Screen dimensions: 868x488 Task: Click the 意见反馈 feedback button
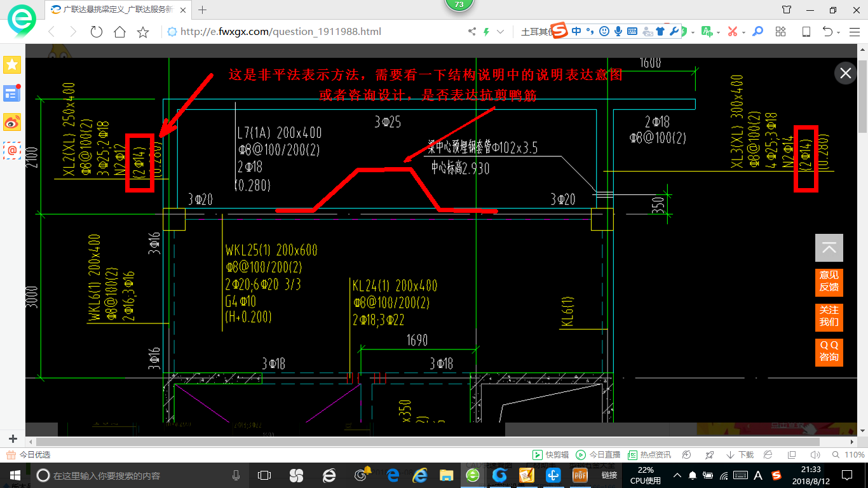(x=829, y=281)
